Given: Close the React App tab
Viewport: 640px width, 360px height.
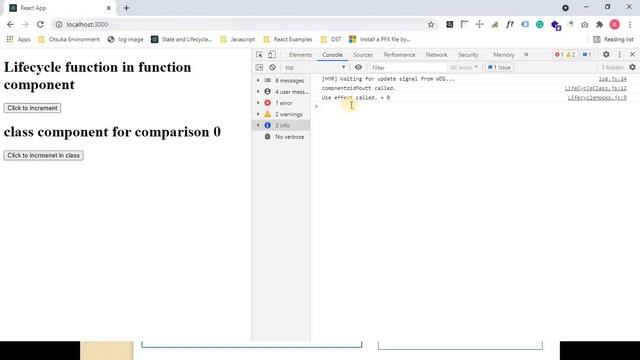Looking at the screenshot, I should point(109,8).
